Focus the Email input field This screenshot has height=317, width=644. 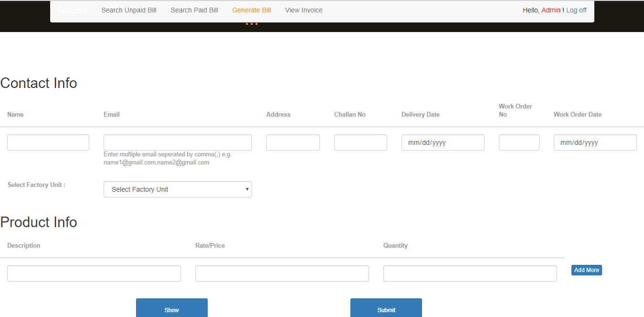(178, 142)
